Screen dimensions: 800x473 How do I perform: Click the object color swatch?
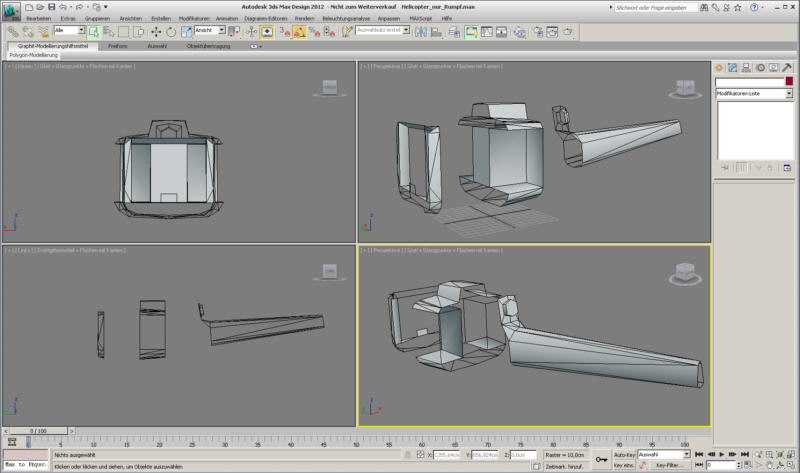(789, 83)
